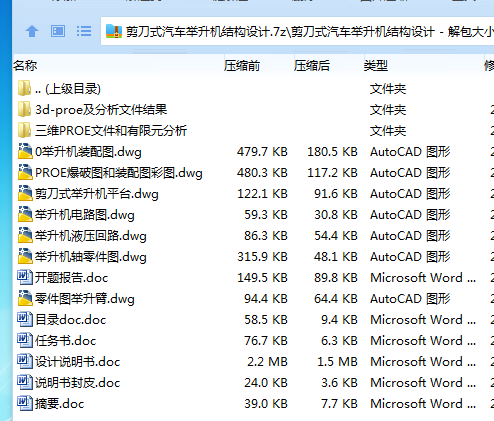The height and width of the screenshot is (421, 494).
Task: Click the DWG icon of 举升机液压回路.dwg
Action: click(x=25, y=235)
